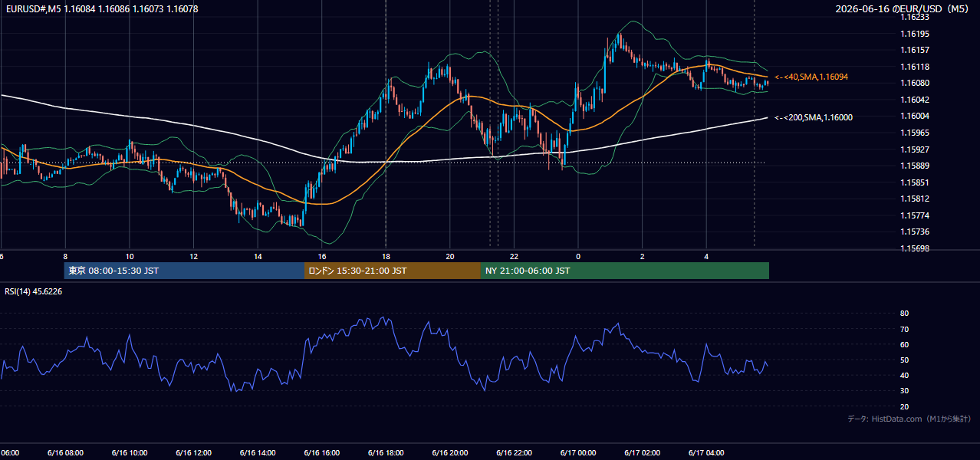Screen dimensions: 980x460
Task: Click hour label 22 below the price chart
Action: click(514, 256)
